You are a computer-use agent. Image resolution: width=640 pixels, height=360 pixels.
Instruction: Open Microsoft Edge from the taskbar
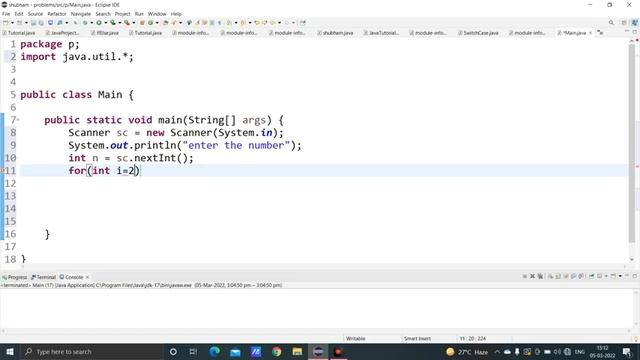[x=214, y=351]
